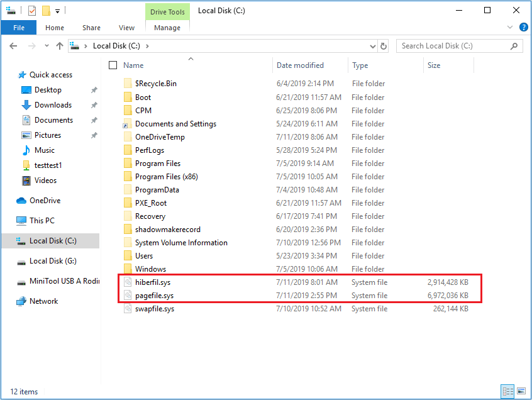Tick the select all items checkbox

click(x=113, y=65)
